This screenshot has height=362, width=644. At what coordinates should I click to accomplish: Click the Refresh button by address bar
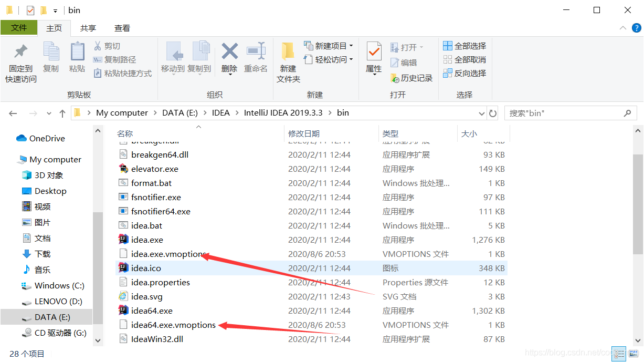tap(493, 113)
